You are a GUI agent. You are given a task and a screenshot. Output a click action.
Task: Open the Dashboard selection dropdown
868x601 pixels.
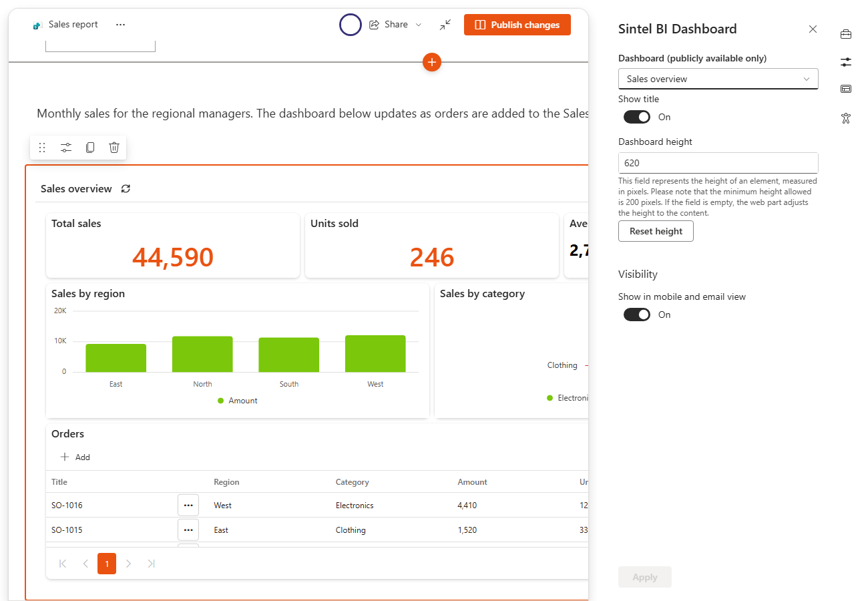pyautogui.click(x=718, y=79)
